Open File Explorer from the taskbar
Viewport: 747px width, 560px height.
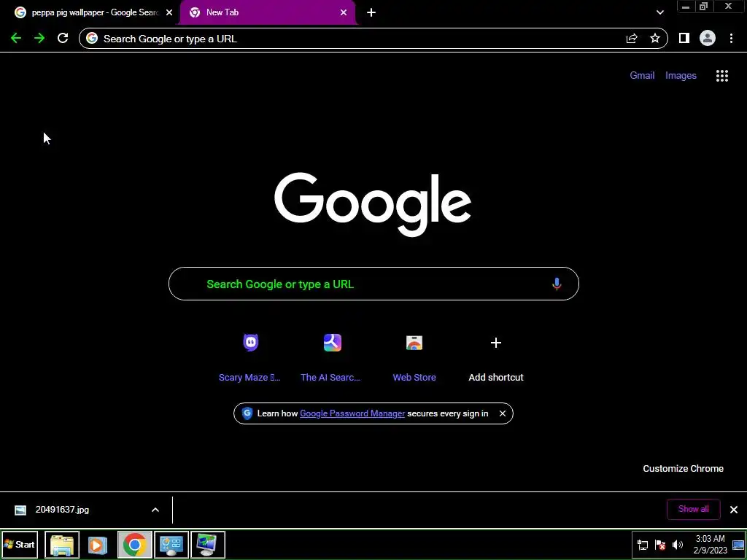click(62, 545)
